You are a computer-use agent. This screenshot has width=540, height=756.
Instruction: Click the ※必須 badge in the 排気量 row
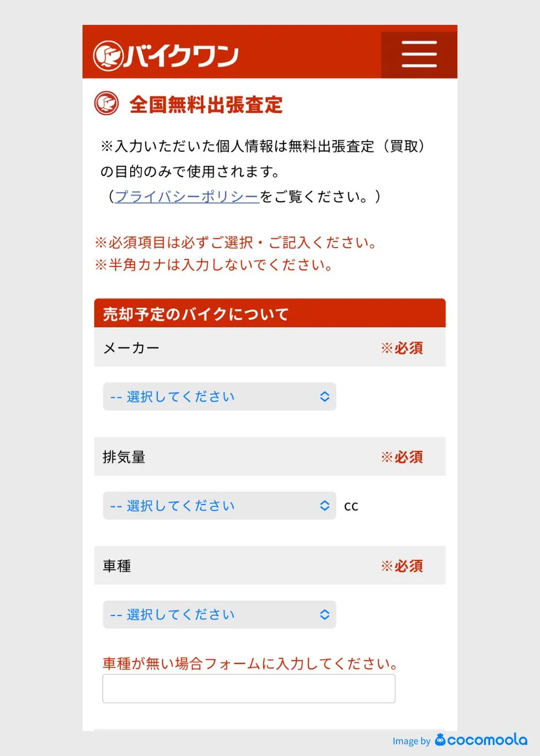(x=402, y=457)
